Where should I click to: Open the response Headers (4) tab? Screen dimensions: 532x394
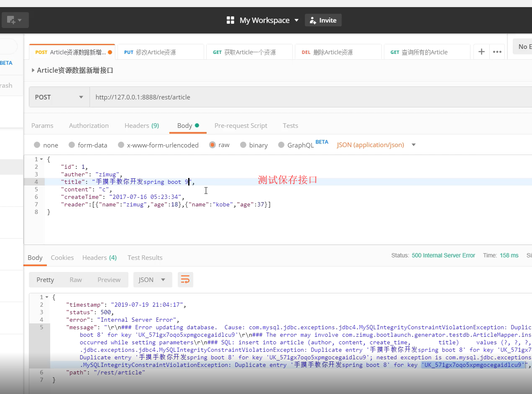click(100, 257)
